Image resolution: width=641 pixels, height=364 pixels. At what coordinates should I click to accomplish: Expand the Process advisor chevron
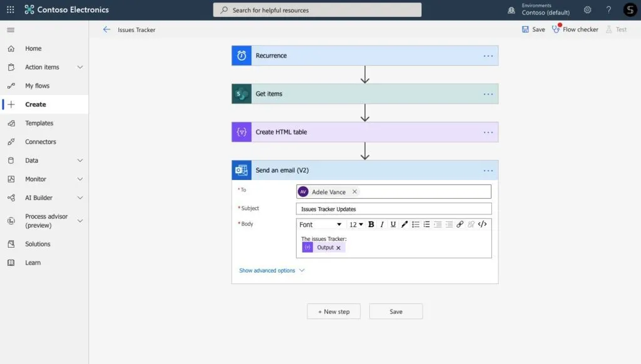80,221
